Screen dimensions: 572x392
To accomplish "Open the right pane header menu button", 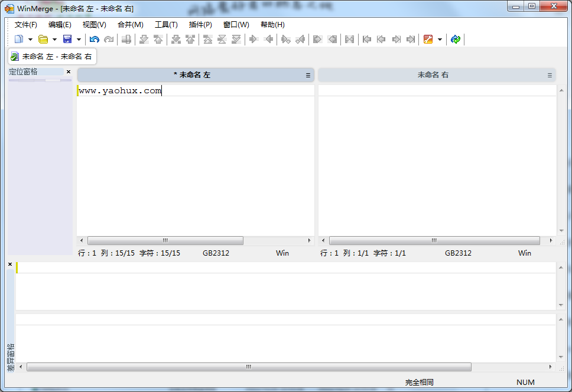I will point(550,76).
